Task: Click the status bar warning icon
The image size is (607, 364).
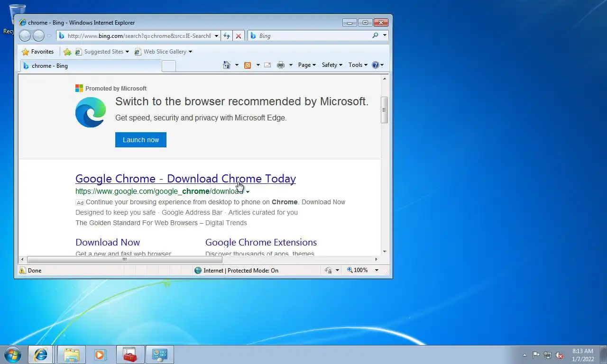Action: [x=22, y=270]
